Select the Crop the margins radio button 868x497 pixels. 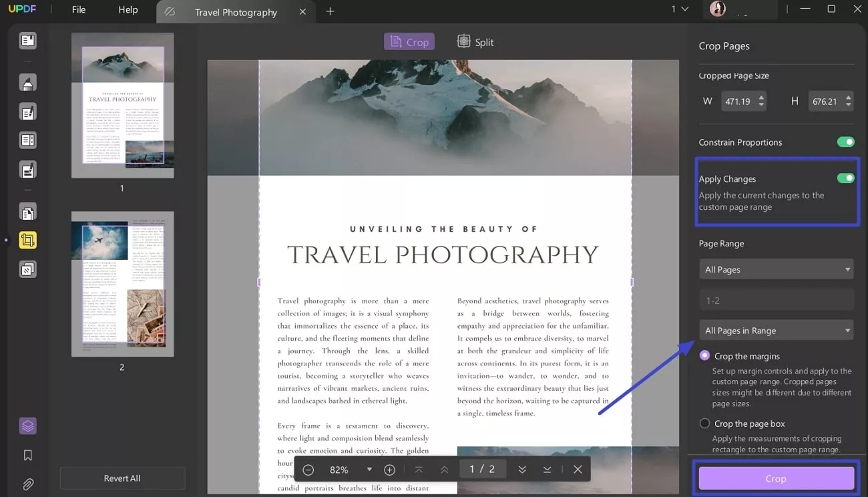click(x=704, y=355)
